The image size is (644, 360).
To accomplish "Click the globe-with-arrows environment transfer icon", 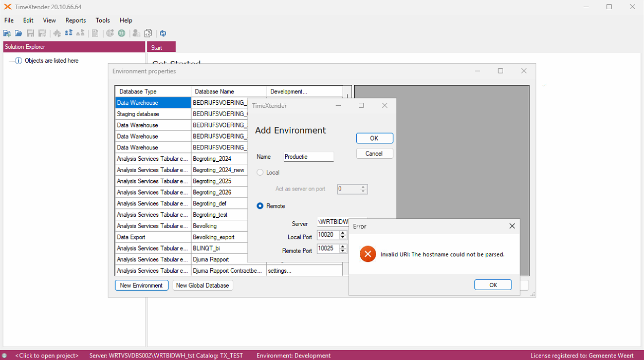I will (110, 33).
